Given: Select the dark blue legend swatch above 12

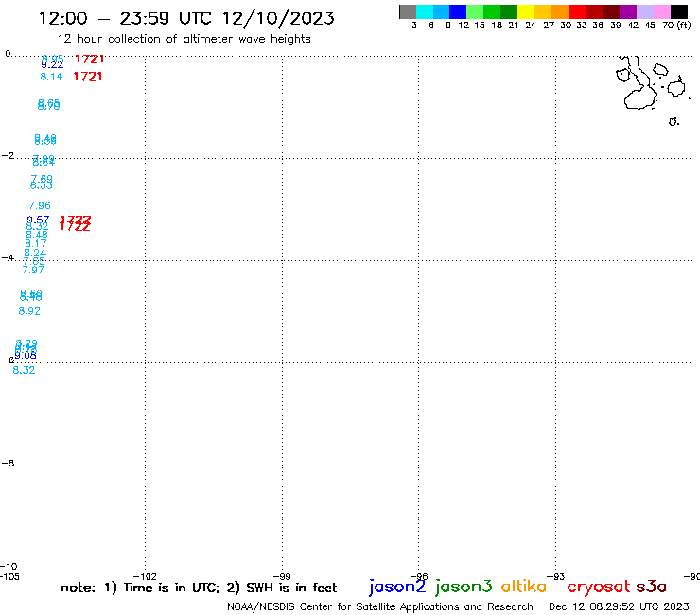Looking at the screenshot, I should click(x=458, y=11).
